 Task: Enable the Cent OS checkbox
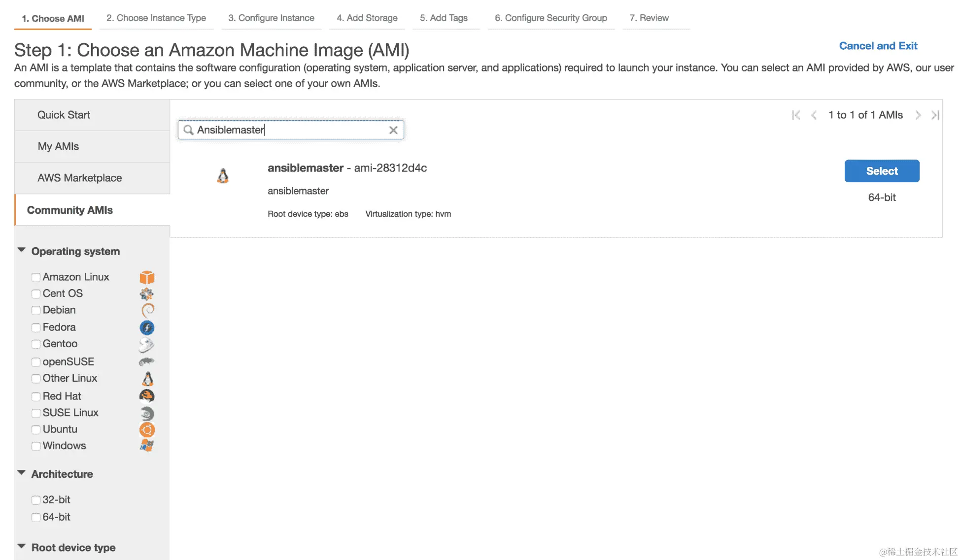[36, 294]
